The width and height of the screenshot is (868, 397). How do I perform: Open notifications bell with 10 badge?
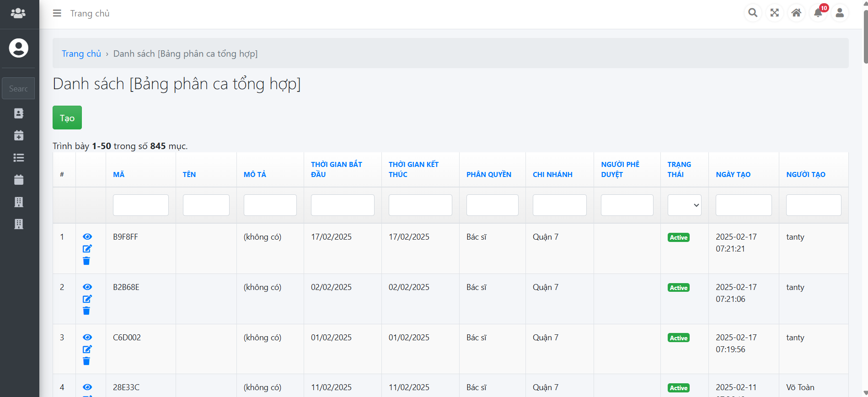click(818, 13)
